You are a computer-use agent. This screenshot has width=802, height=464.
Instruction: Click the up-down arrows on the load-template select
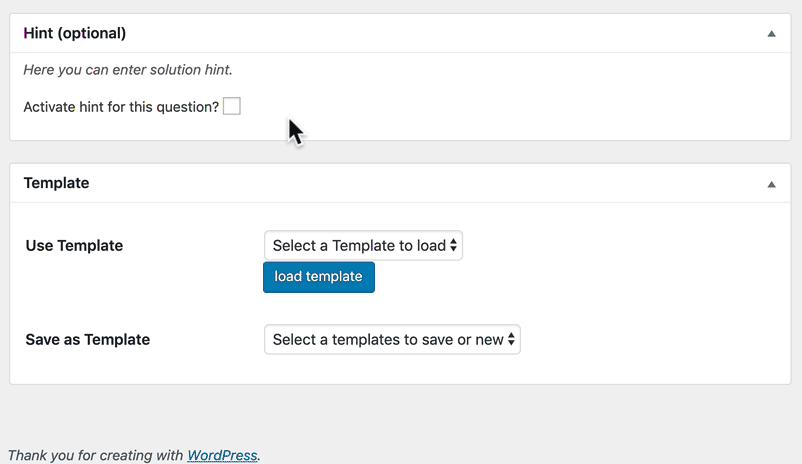tap(454, 245)
